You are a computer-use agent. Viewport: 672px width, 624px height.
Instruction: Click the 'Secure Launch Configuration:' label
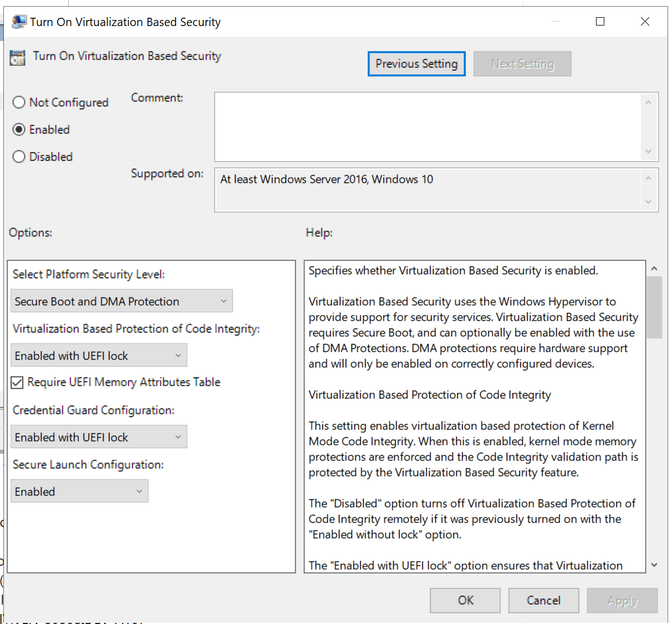point(88,465)
